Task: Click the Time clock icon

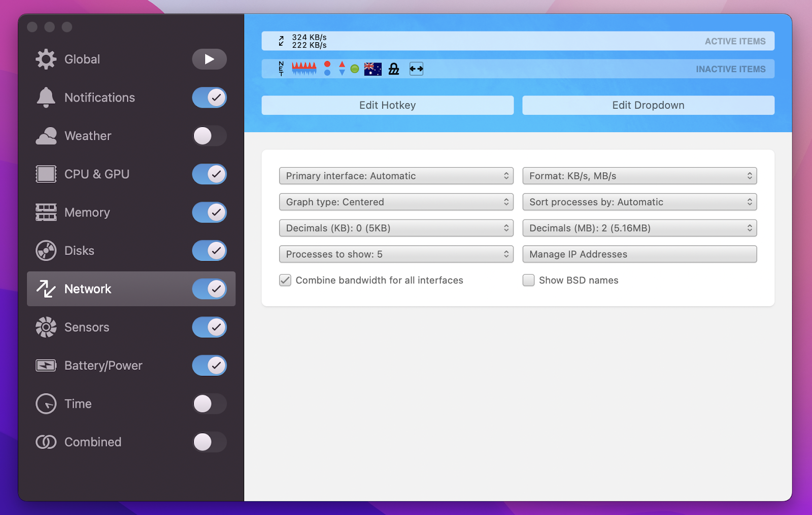Action: point(46,404)
